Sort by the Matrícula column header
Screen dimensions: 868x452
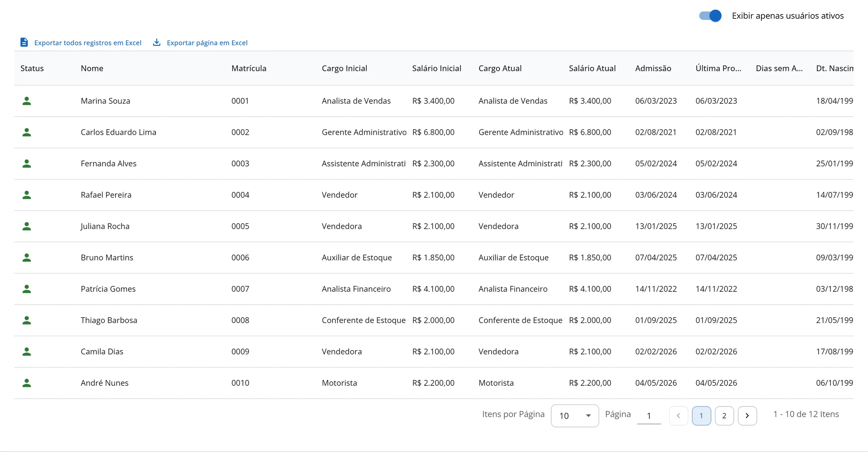point(249,68)
